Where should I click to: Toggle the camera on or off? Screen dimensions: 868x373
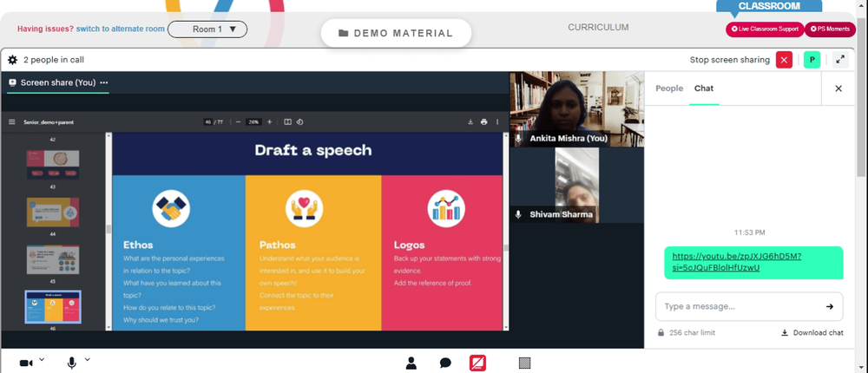[25, 363]
